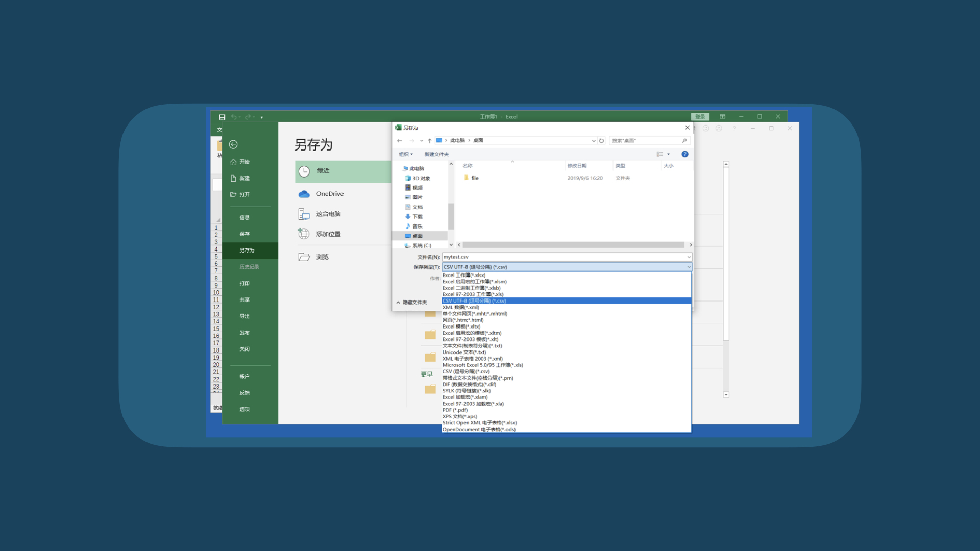Click the undo arrow in Excel title bar
The height and width of the screenshot is (551, 980).
(234, 117)
